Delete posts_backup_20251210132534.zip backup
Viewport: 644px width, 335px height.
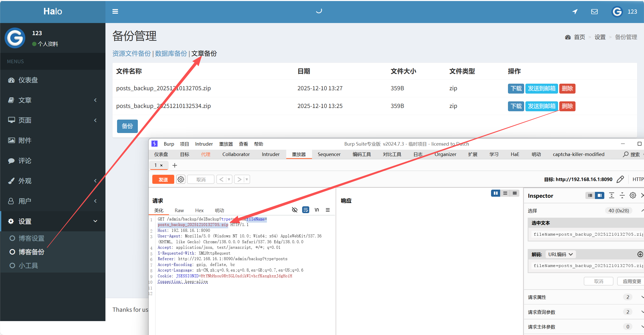pyautogui.click(x=567, y=106)
